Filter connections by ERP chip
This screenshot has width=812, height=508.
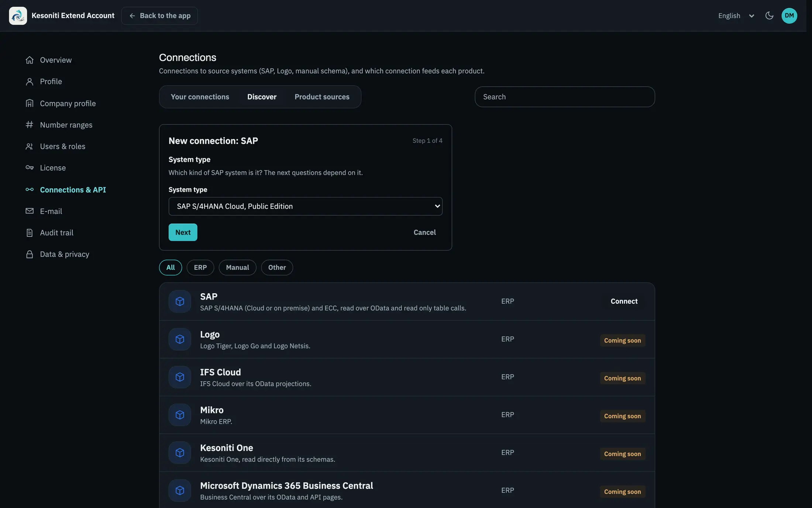(200, 267)
